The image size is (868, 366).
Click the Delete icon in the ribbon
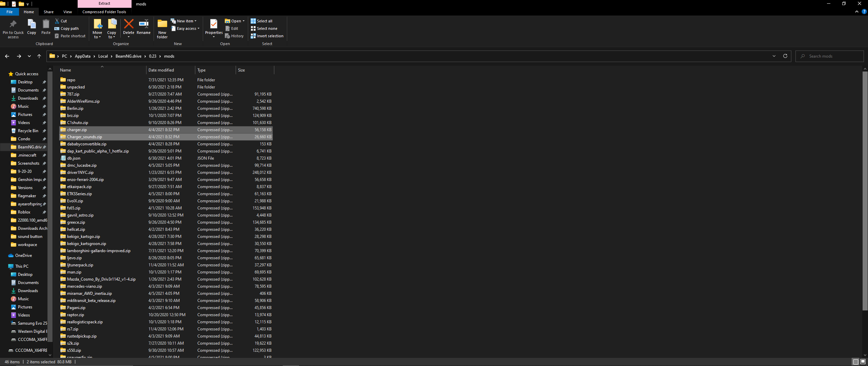point(129,24)
